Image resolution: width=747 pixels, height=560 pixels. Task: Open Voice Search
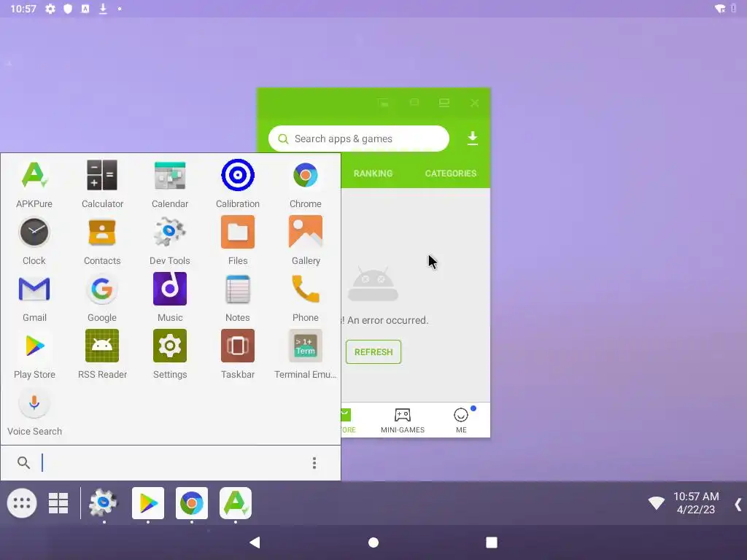[34, 412]
